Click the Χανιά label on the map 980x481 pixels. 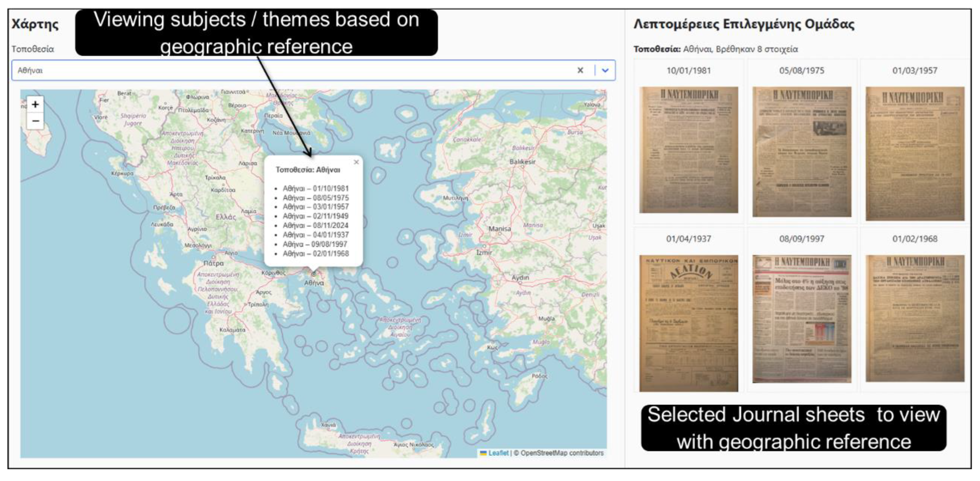(x=328, y=425)
